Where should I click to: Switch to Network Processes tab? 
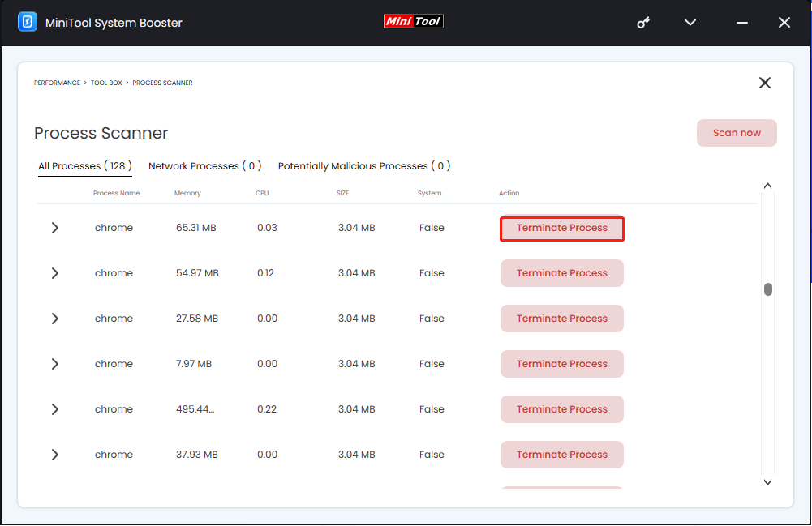(x=205, y=166)
